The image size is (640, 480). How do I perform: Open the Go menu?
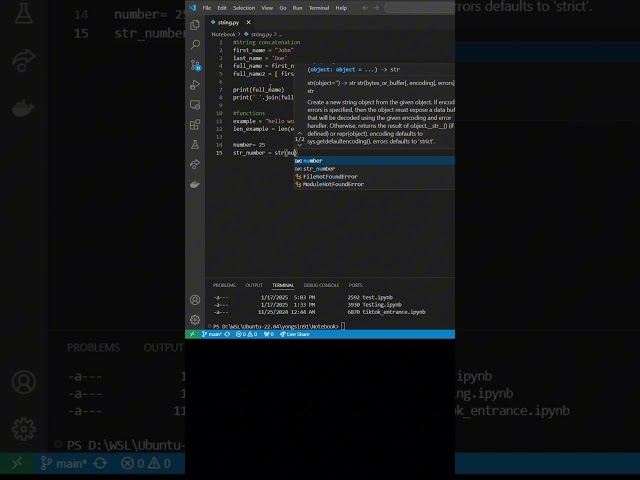click(x=283, y=8)
